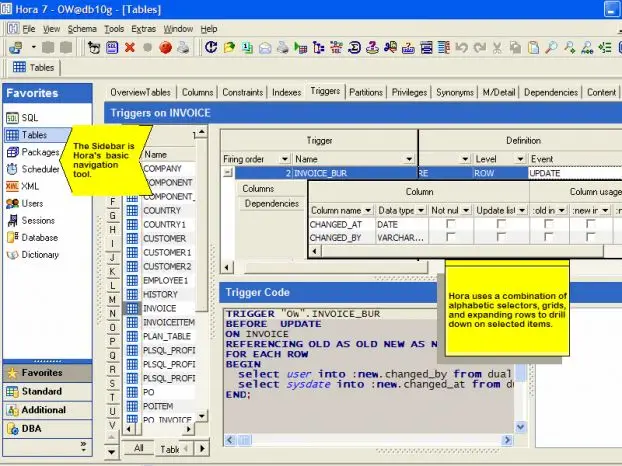Screen dimensions: 622x466
Task: Open the File menu
Action: 29,29
